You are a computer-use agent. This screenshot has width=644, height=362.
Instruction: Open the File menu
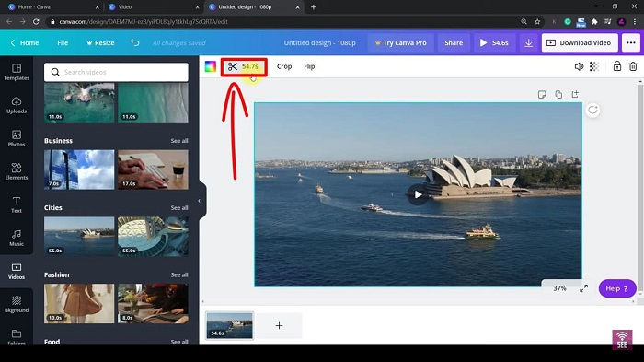63,42
